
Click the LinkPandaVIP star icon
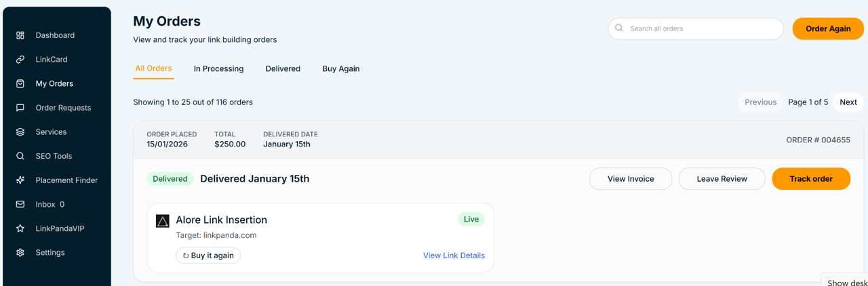(x=20, y=228)
